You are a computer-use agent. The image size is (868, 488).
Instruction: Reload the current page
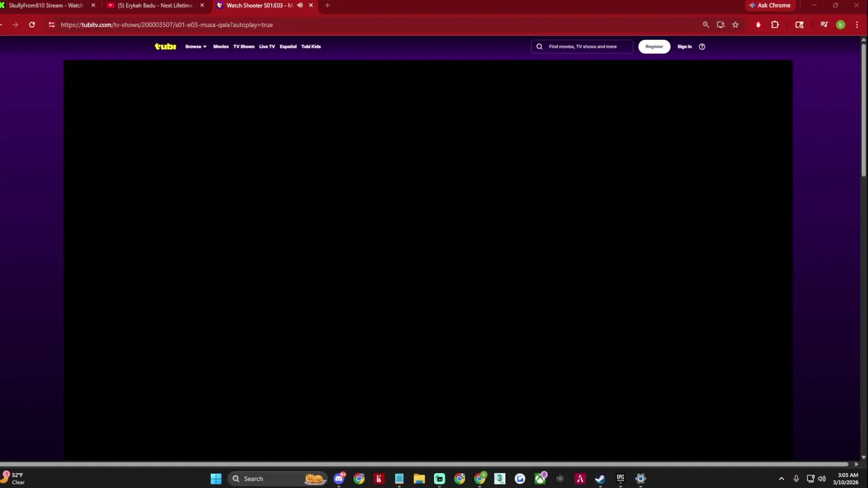[x=32, y=25]
